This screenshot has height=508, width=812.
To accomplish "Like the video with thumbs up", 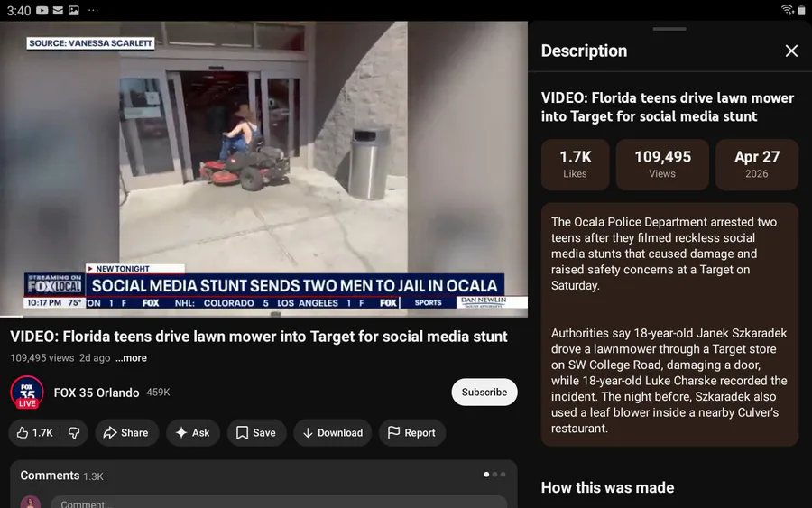I will [x=34, y=432].
